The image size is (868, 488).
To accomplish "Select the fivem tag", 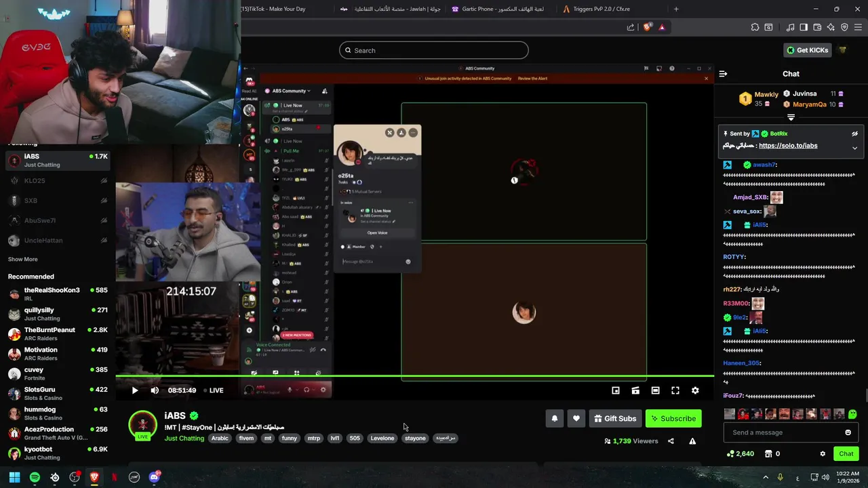I will pyautogui.click(x=246, y=439).
